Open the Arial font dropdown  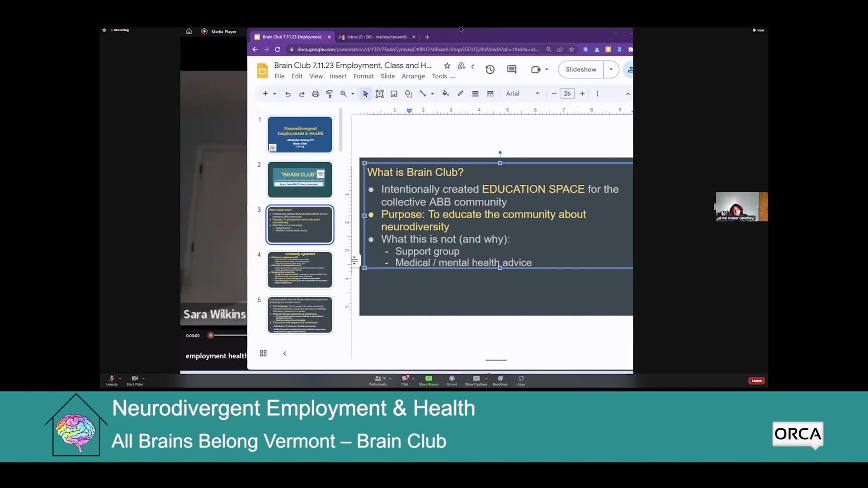pos(523,94)
